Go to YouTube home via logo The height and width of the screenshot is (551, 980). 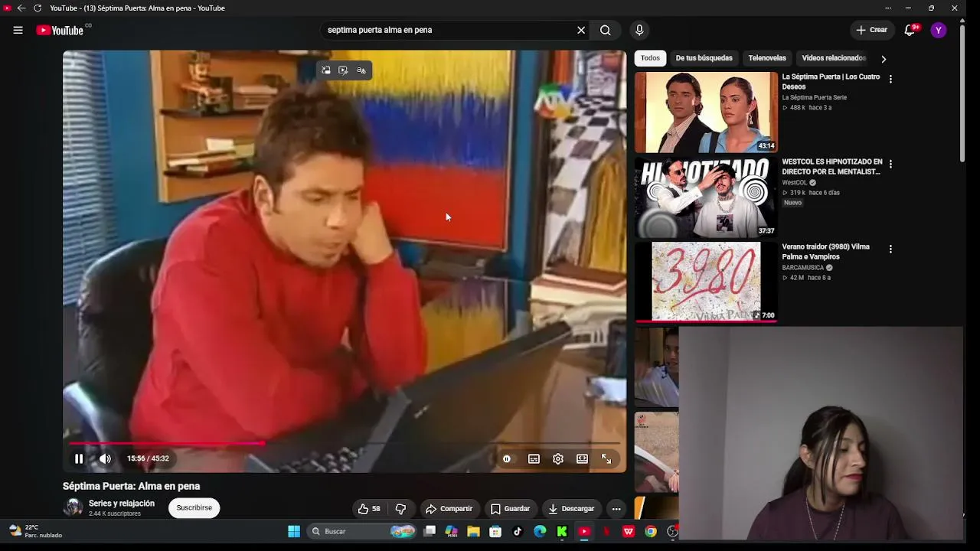(x=60, y=30)
